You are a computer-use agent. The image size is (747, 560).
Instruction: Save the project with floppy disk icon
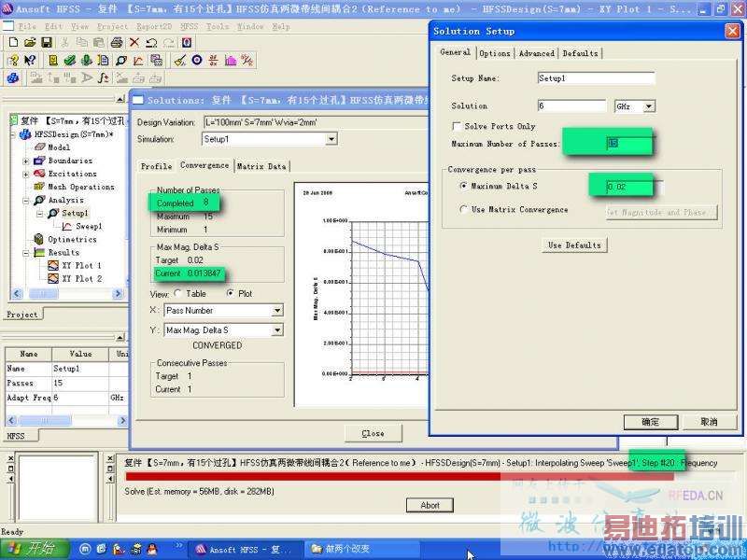[x=46, y=42]
